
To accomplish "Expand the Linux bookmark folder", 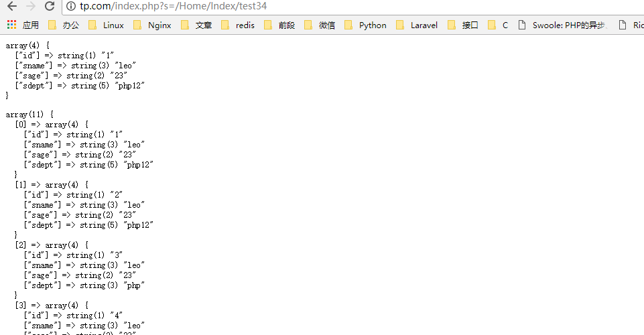I will [x=106, y=25].
